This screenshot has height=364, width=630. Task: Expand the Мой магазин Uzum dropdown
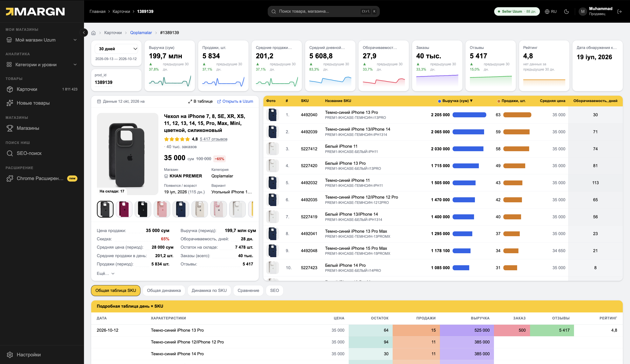point(42,40)
